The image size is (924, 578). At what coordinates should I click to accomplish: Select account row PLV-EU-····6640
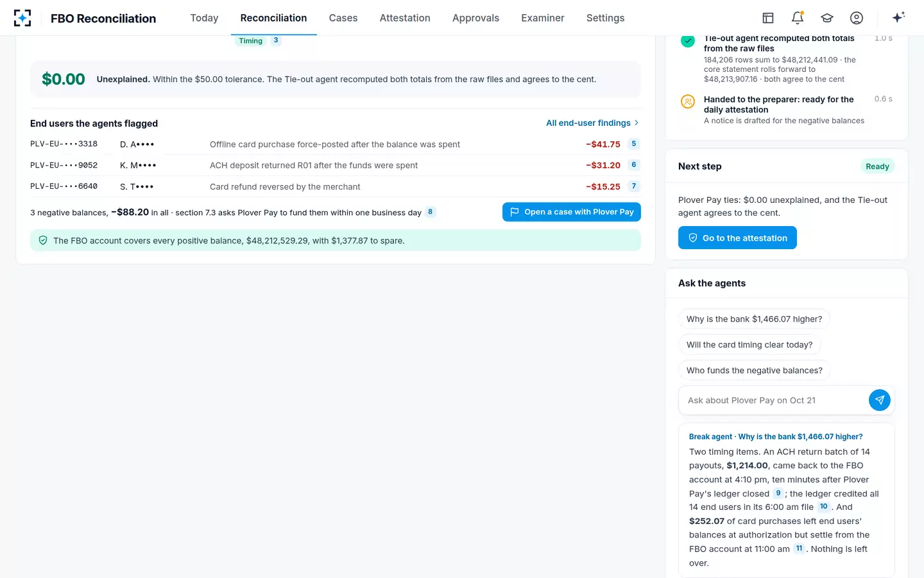336,186
